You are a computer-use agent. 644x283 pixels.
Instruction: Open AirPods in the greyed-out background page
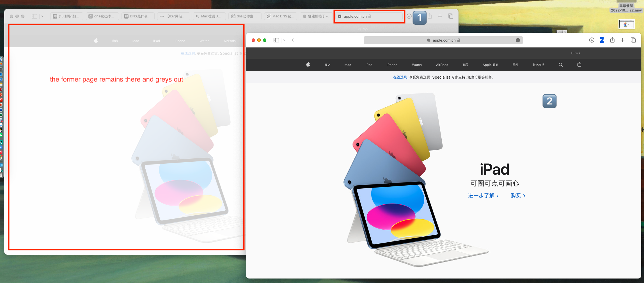click(x=230, y=41)
